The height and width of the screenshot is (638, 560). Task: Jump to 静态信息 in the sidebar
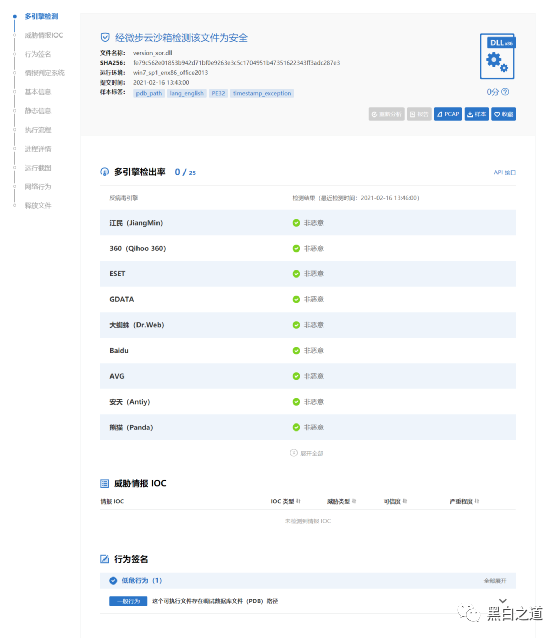click(x=38, y=111)
